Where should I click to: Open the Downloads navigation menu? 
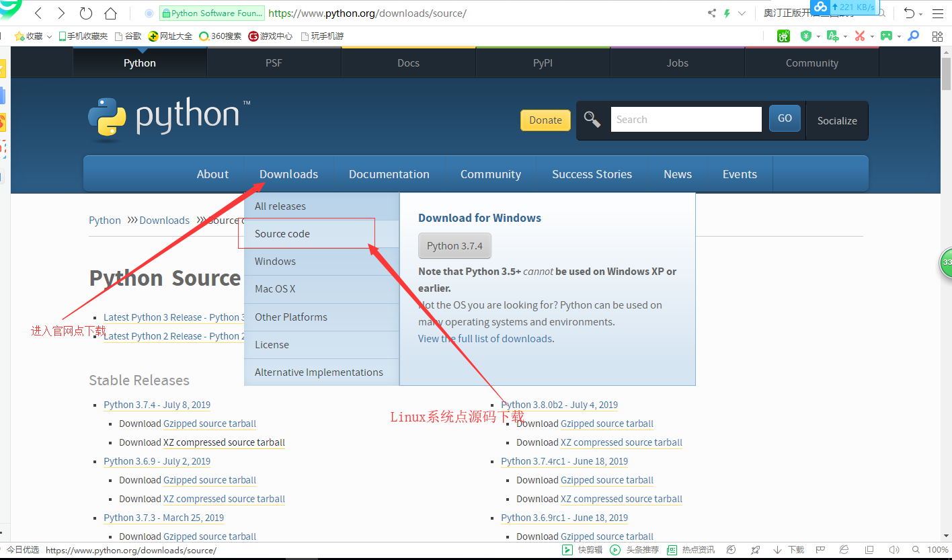(288, 174)
